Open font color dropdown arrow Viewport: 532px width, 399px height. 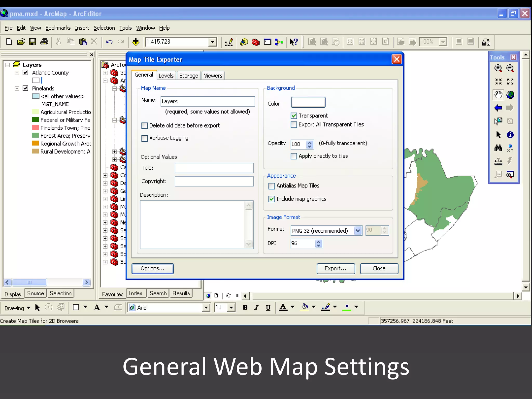coord(293,307)
